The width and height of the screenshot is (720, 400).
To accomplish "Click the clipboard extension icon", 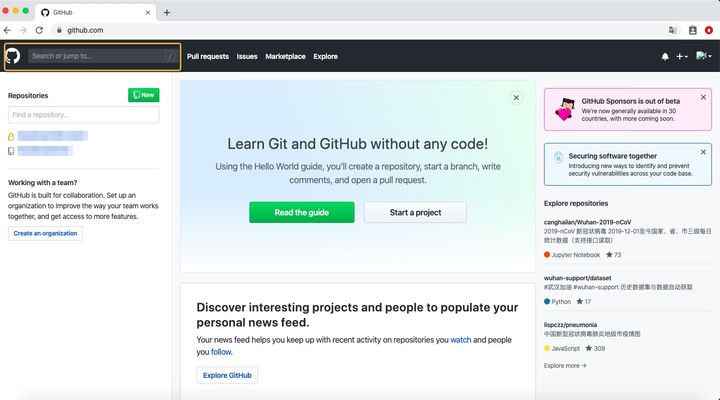I will 692,30.
